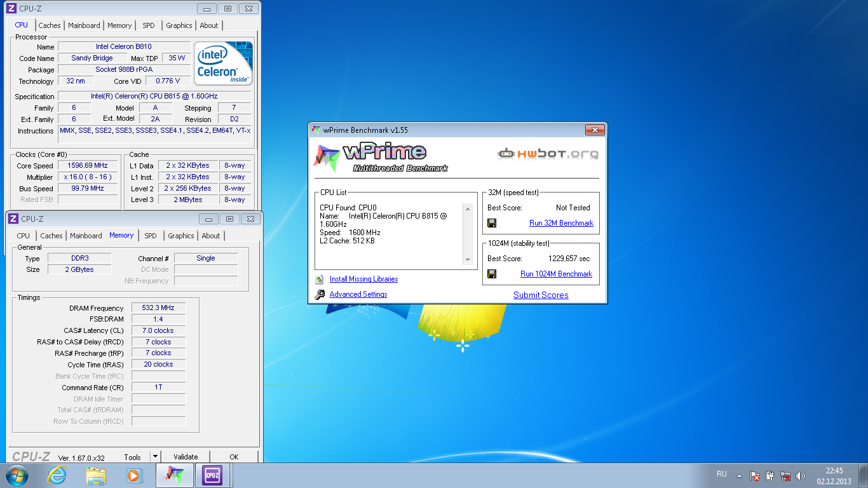Click the network tray icon with red X
This screenshot has width=868, height=488.
[785, 475]
